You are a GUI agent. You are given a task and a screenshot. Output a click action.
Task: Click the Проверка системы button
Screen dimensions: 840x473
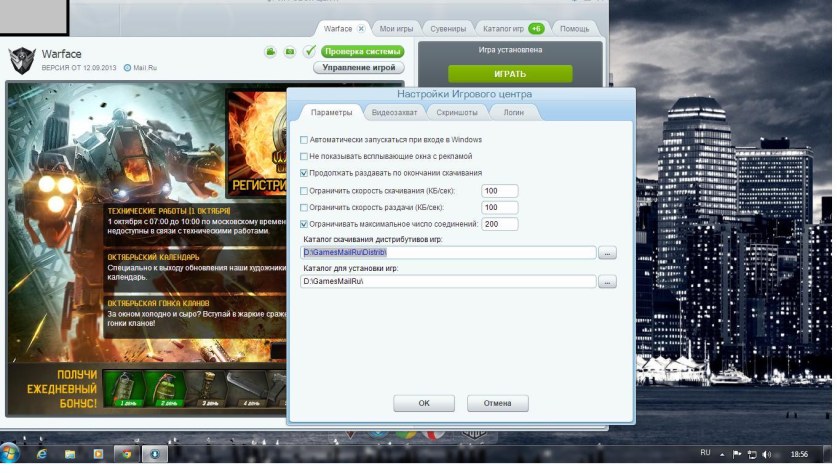pos(362,51)
